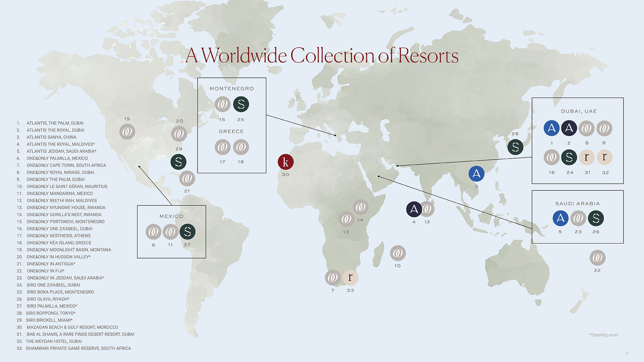Click list entry 'ATLANTIS, THE PALM, DUBAI'
This screenshot has width=644, height=362.
[x=55, y=123]
